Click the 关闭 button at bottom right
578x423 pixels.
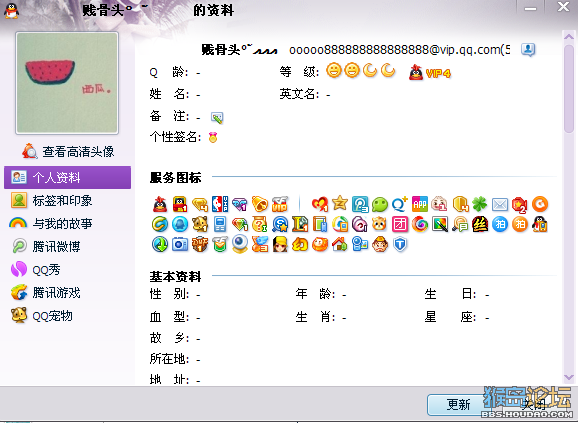[533, 405]
